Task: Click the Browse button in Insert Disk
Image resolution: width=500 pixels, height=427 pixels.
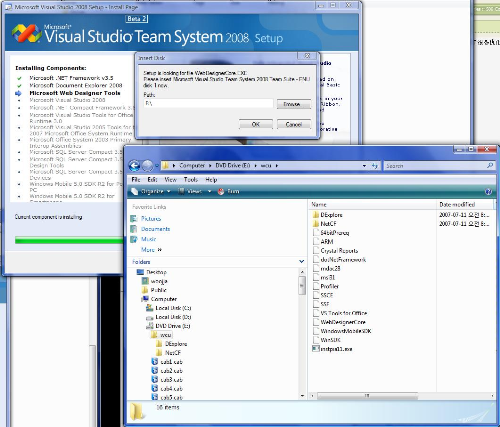Action: (x=294, y=104)
